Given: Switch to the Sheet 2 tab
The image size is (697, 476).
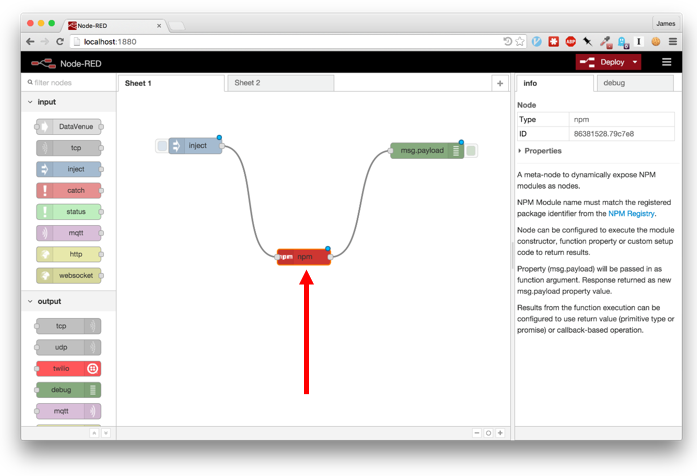Looking at the screenshot, I should [247, 83].
